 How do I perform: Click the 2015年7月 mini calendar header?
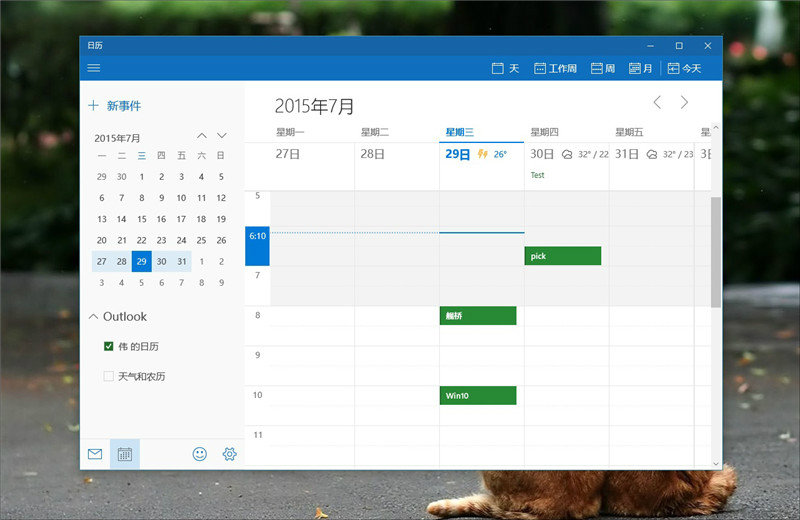pos(117,138)
